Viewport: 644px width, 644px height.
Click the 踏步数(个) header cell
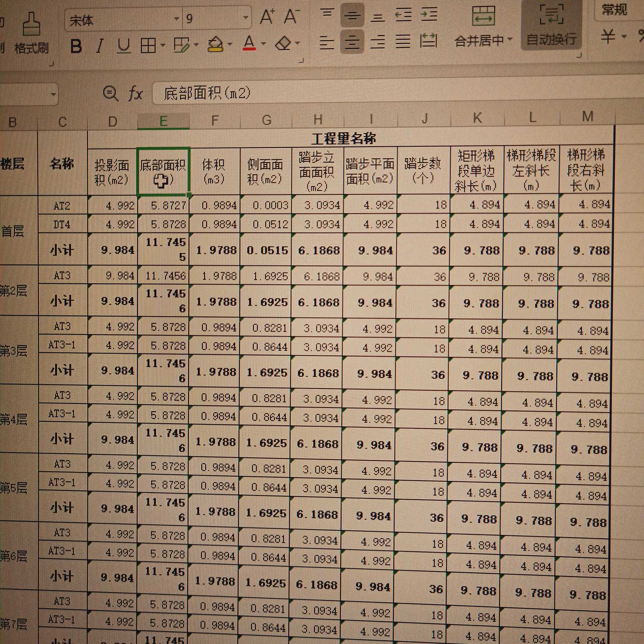click(x=424, y=170)
